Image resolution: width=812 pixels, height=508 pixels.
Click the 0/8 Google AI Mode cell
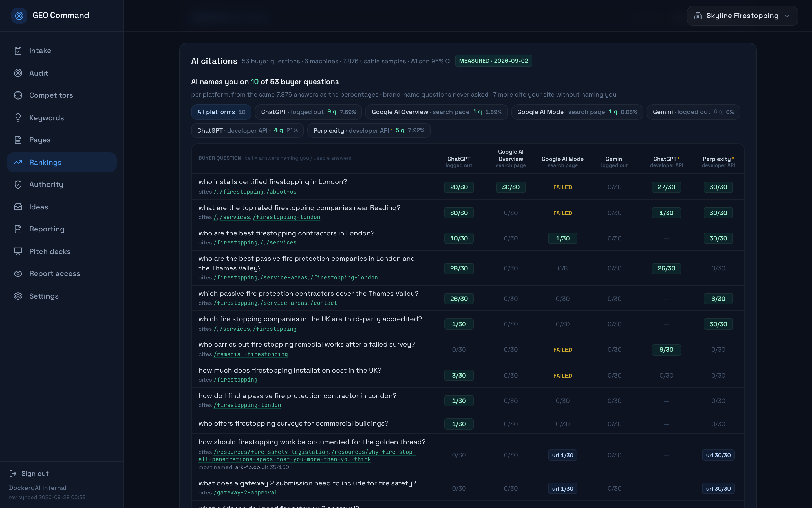pyautogui.click(x=562, y=268)
